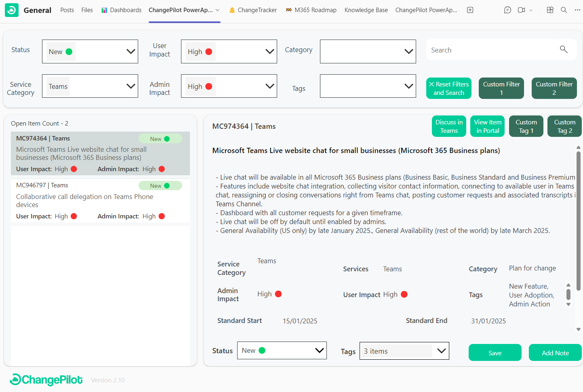Switch to the Files tab
This screenshot has width=583, height=392.
[87, 10]
